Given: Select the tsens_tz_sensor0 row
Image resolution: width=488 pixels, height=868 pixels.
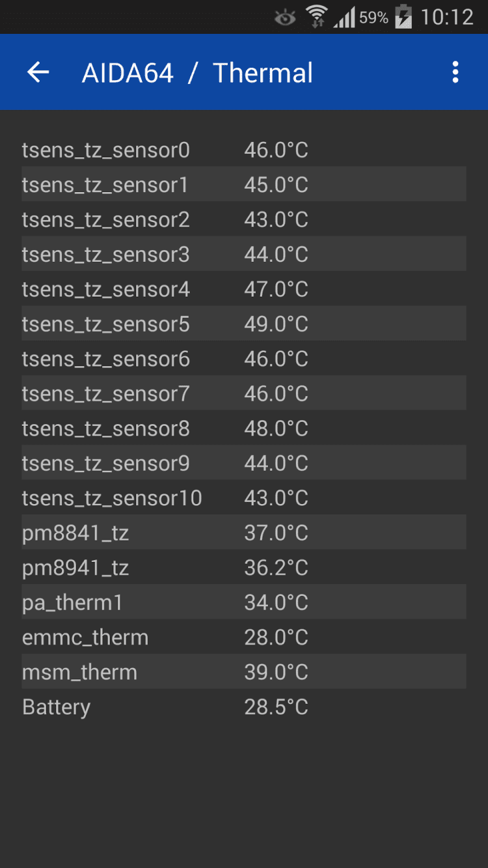Looking at the screenshot, I should coord(243,150).
